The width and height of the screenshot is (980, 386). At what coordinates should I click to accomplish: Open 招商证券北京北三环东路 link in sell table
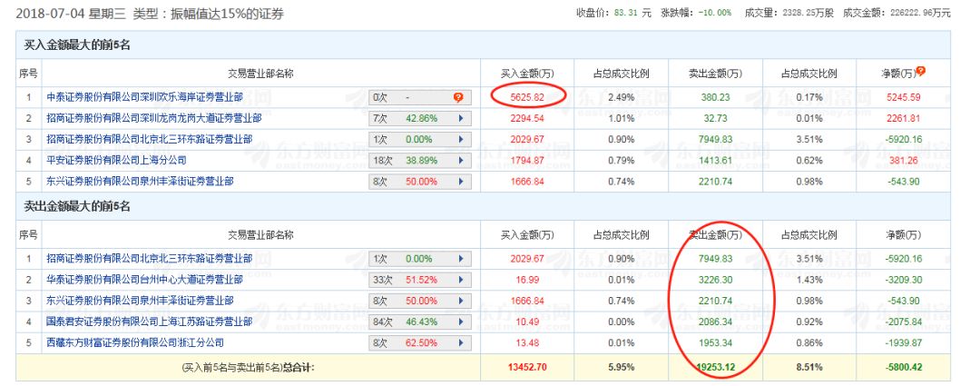(x=150, y=258)
